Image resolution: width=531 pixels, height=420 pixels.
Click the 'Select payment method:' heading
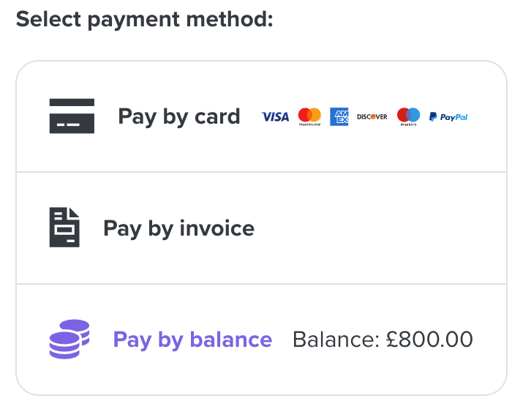click(144, 19)
